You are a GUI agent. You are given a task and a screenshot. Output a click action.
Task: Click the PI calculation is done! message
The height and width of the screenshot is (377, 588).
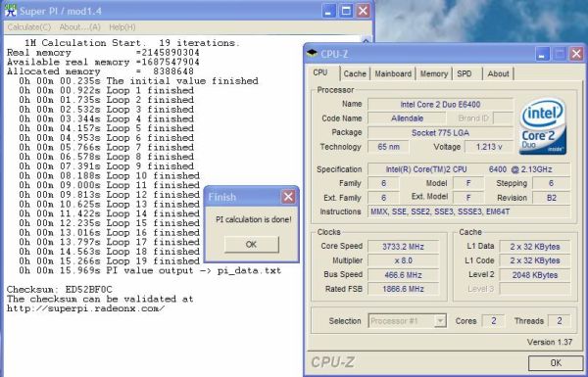[x=254, y=219]
